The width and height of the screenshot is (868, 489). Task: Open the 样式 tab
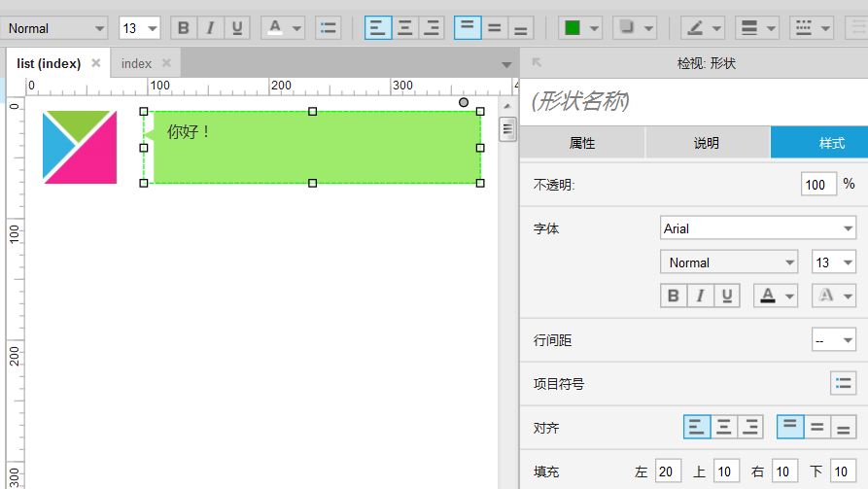pos(819,143)
